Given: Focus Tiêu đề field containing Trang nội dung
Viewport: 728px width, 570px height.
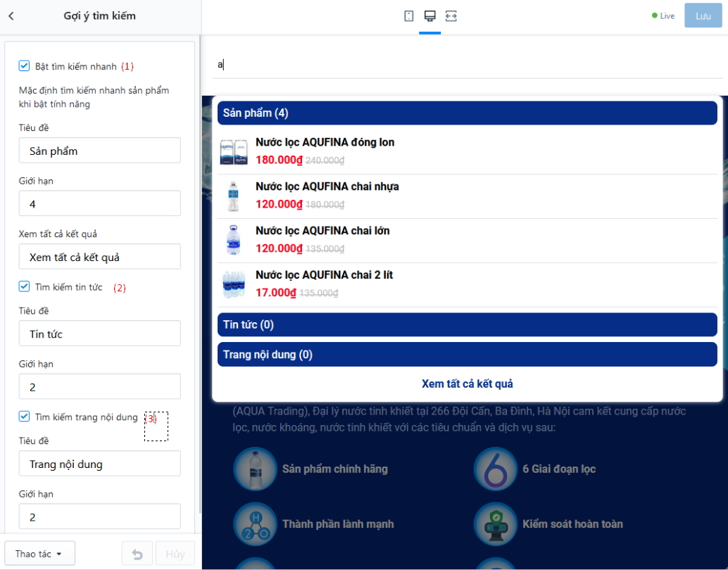Looking at the screenshot, I should click(x=99, y=464).
